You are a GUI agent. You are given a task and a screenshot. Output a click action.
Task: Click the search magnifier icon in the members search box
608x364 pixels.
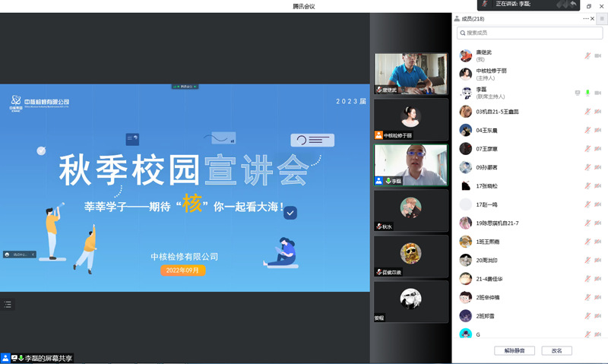pyautogui.click(x=463, y=33)
